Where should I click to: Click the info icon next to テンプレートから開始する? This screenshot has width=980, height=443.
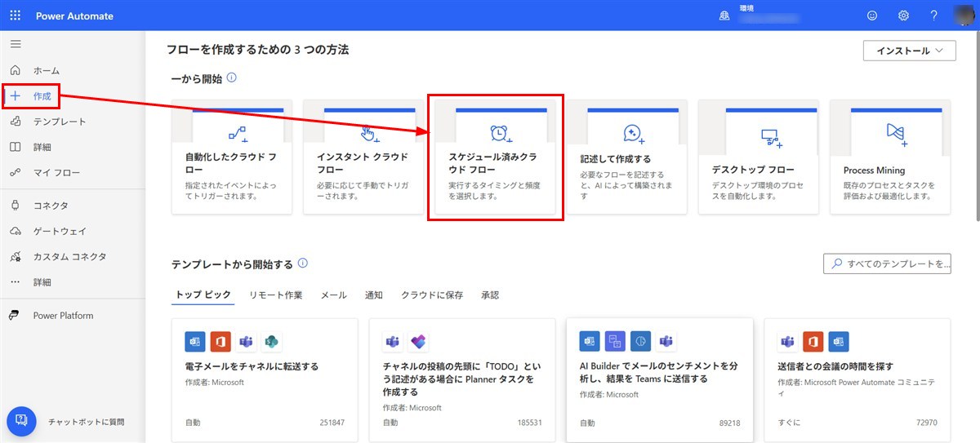click(x=303, y=264)
